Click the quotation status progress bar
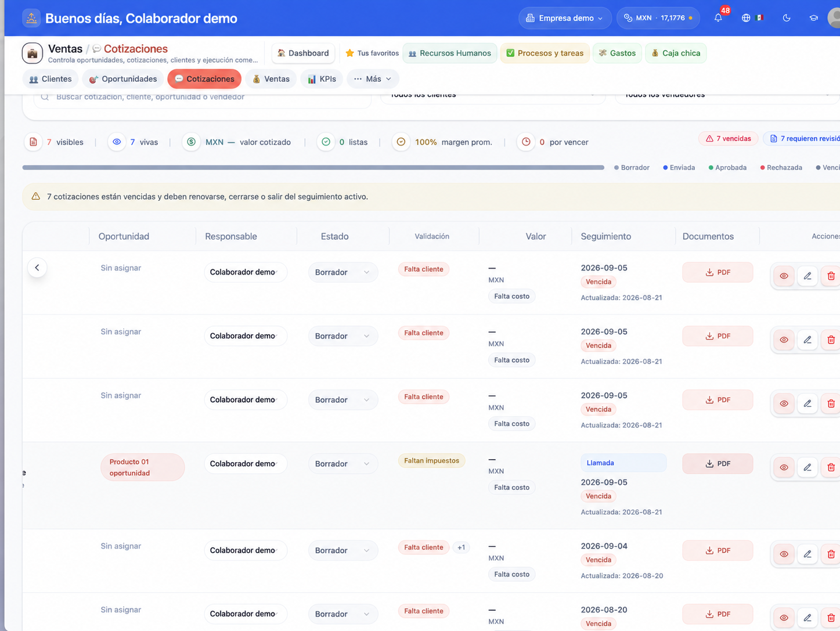This screenshot has height=631, width=840. [313, 168]
